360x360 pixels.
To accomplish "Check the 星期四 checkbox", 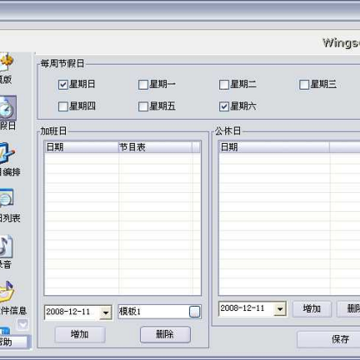I will [63, 107].
